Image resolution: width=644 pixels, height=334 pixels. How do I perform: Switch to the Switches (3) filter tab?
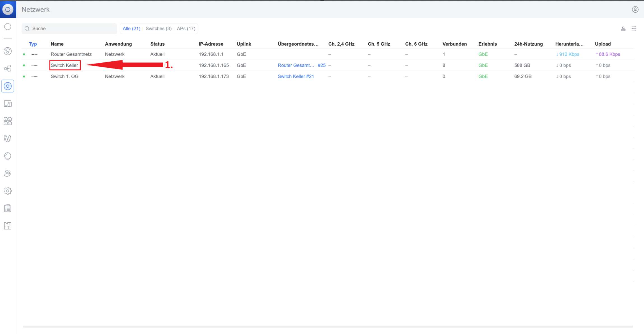tap(158, 29)
